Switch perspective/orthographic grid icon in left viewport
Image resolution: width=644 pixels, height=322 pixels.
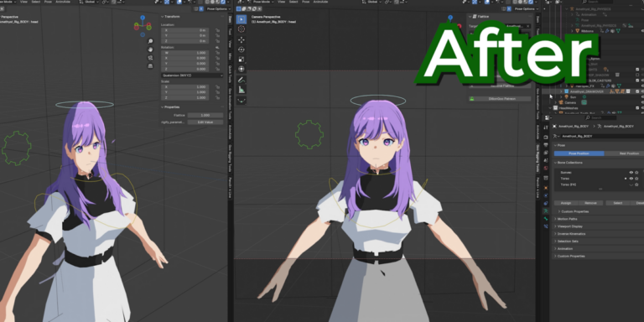coord(150,65)
